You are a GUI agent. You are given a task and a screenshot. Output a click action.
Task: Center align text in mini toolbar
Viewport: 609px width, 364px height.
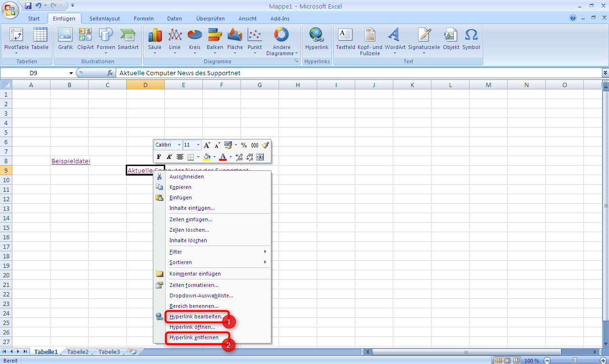[180, 157]
